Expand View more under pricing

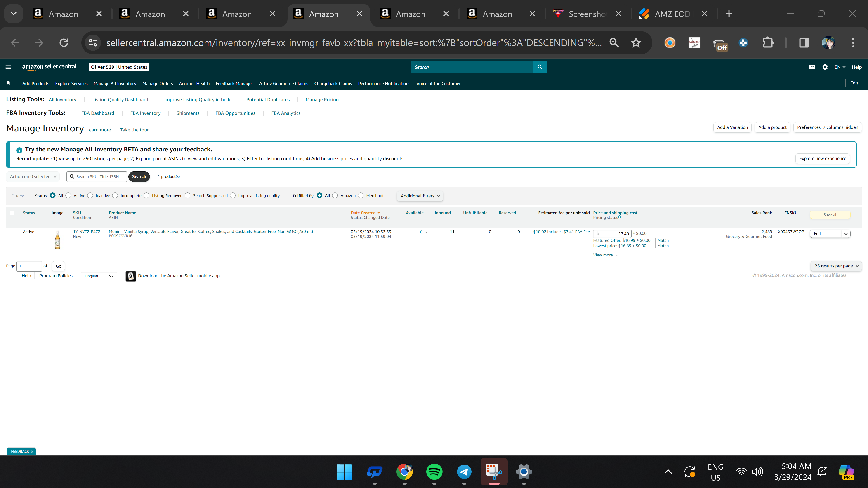tap(605, 255)
